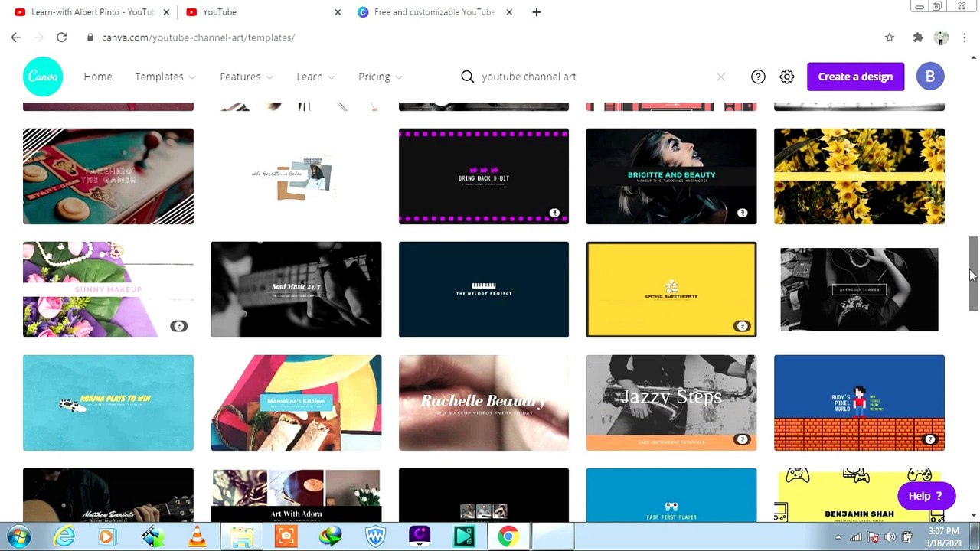Open Sunny Makeup template
Screen dimensions: 980x551
[x=108, y=289]
